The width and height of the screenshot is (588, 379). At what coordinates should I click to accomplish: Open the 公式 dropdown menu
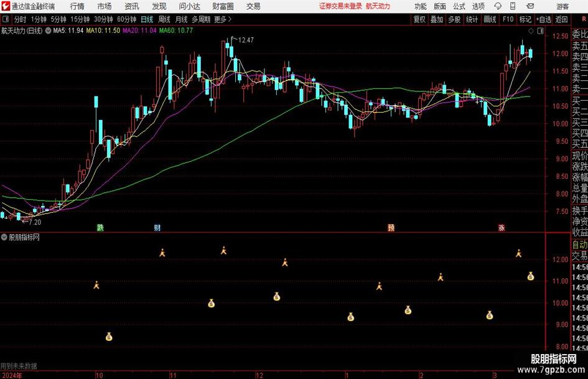[459, 6]
